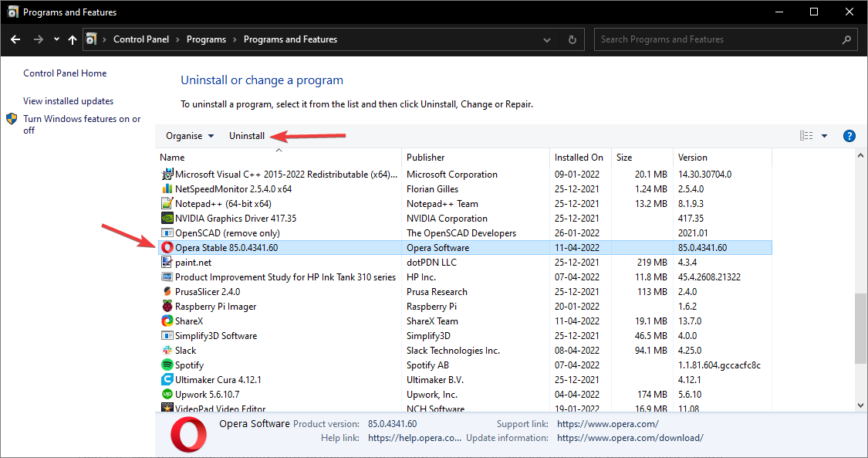Select the Simplify3D Software icon

point(167,336)
